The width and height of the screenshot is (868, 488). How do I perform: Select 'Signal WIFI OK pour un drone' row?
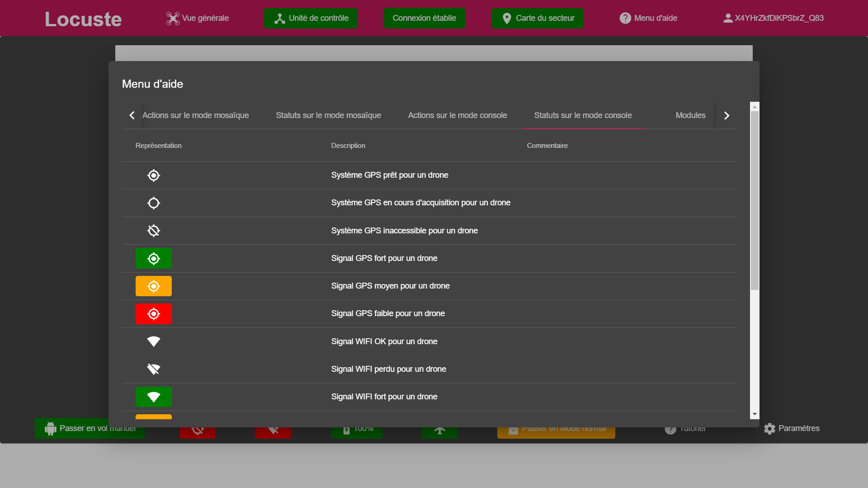[x=429, y=341]
